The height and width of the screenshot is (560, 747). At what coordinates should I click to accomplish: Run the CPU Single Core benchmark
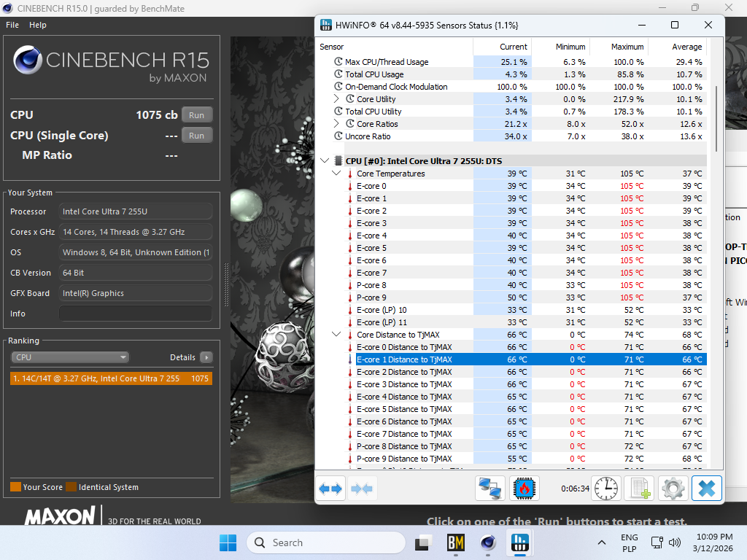pos(197,135)
